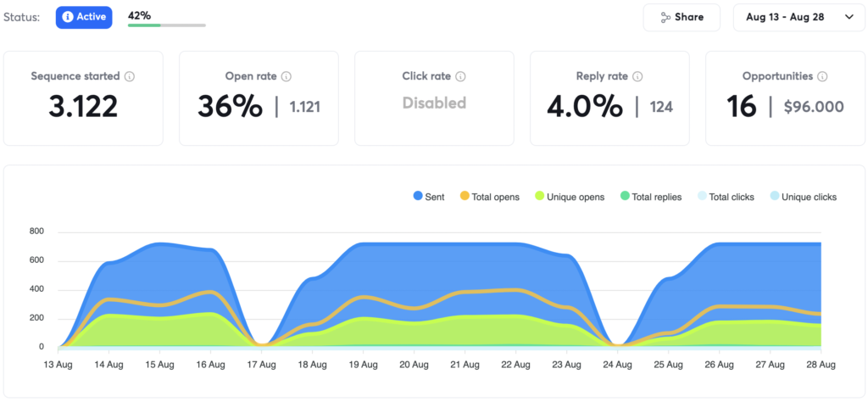
Task: Click info icon next to Sequence started
Action: 130,76
